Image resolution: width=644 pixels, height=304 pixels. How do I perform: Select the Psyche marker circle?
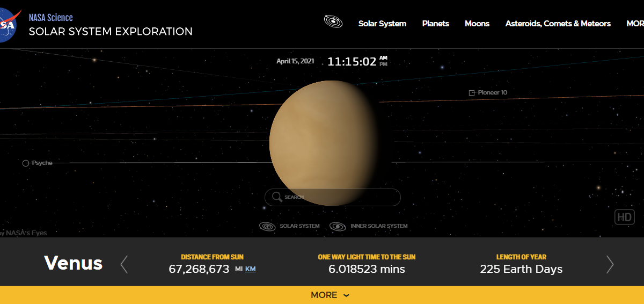26,163
